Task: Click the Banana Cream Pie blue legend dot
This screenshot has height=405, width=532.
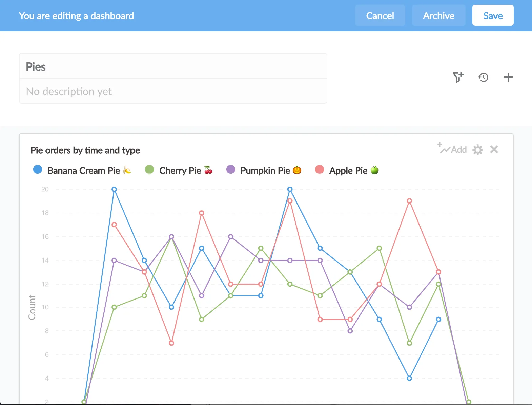Action: (38, 169)
